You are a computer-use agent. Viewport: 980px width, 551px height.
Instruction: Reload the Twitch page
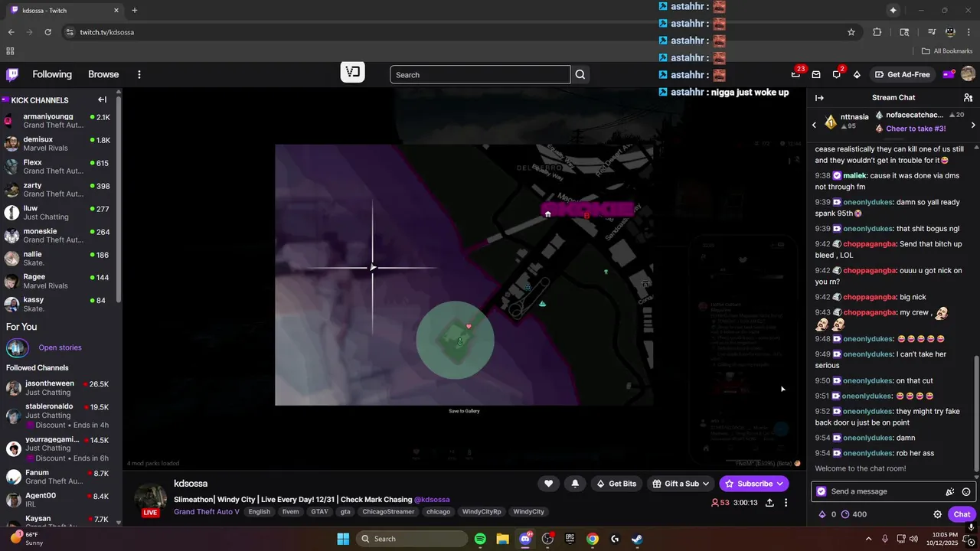point(47,32)
